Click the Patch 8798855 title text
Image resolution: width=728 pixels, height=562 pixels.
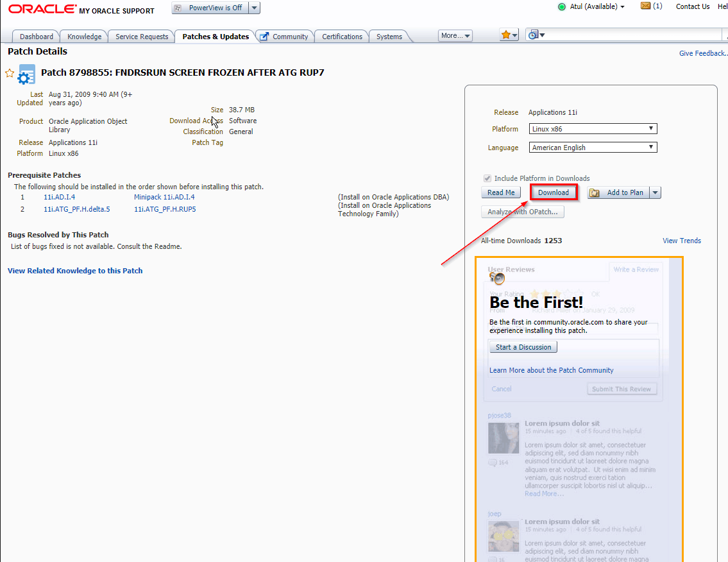[182, 72]
